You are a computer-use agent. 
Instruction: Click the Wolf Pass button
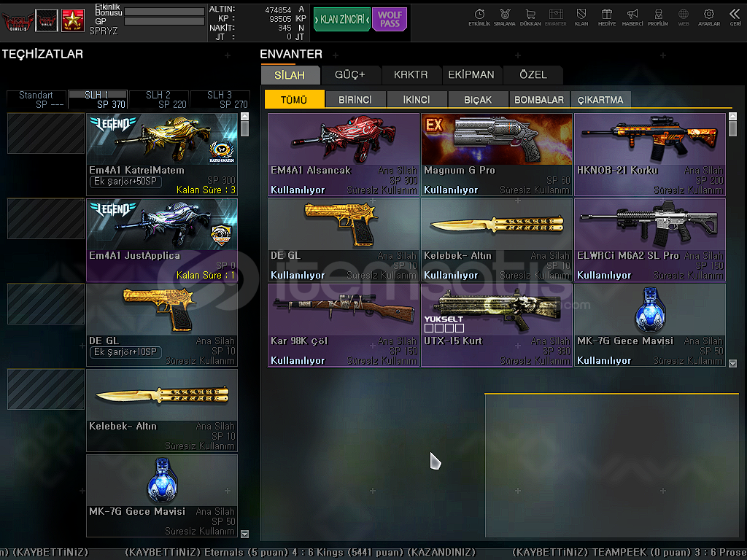click(390, 19)
